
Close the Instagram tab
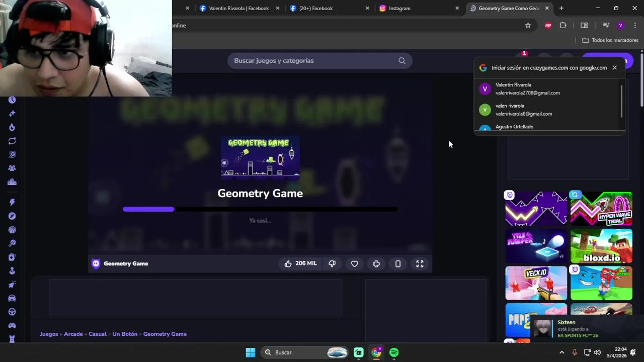pyautogui.click(x=457, y=8)
